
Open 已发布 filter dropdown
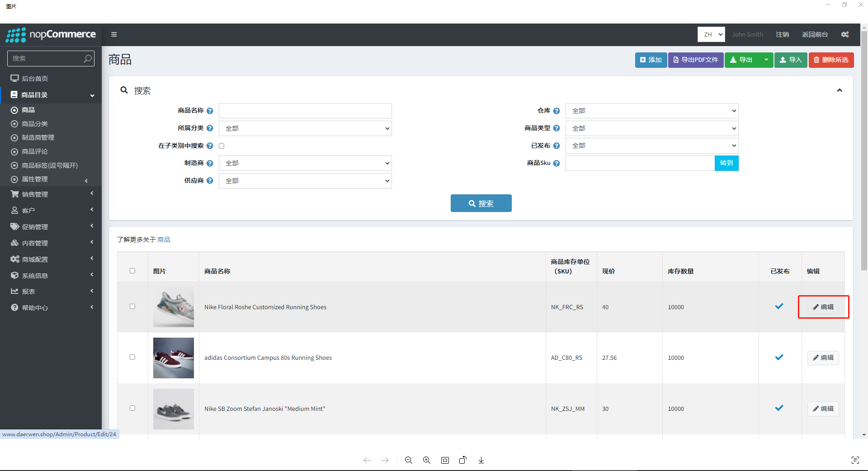[x=652, y=146]
